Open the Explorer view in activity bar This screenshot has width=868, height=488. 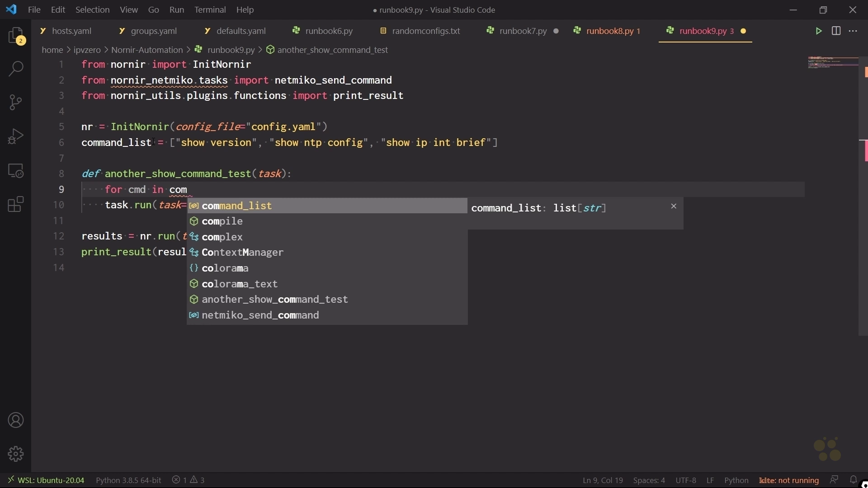click(16, 36)
